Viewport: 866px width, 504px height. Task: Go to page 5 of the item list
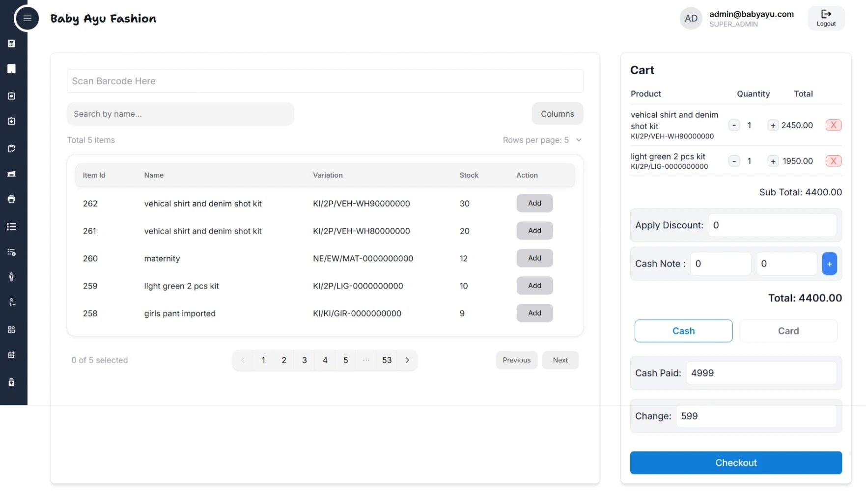pos(346,360)
